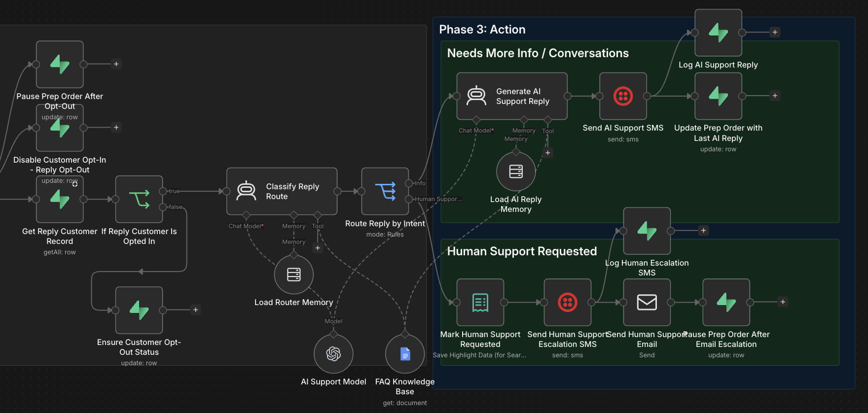Image resolution: width=868 pixels, height=413 pixels.
Task: Select the If Reply Customer Is Opted In node
Action: [139, 199]
